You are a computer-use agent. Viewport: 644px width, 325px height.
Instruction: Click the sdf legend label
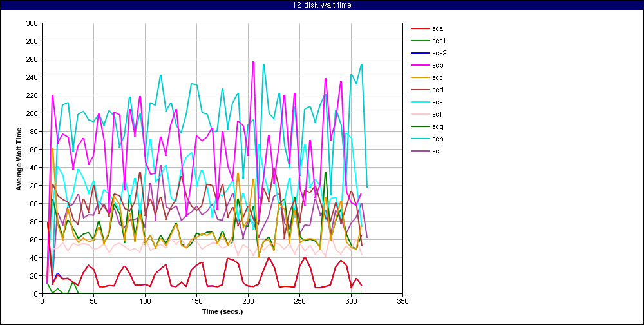click(x=437, y=114)
